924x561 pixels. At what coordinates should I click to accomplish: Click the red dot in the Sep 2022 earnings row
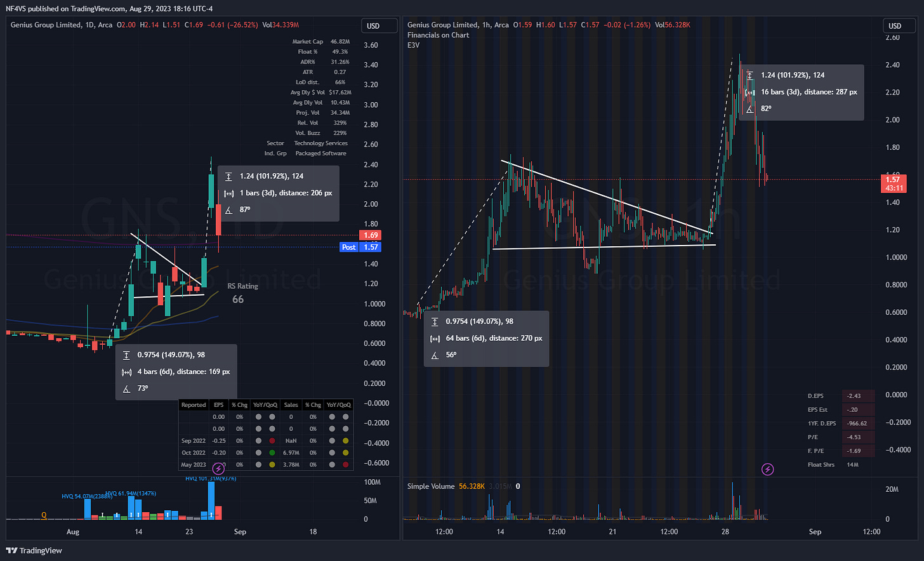click(272, 440)
